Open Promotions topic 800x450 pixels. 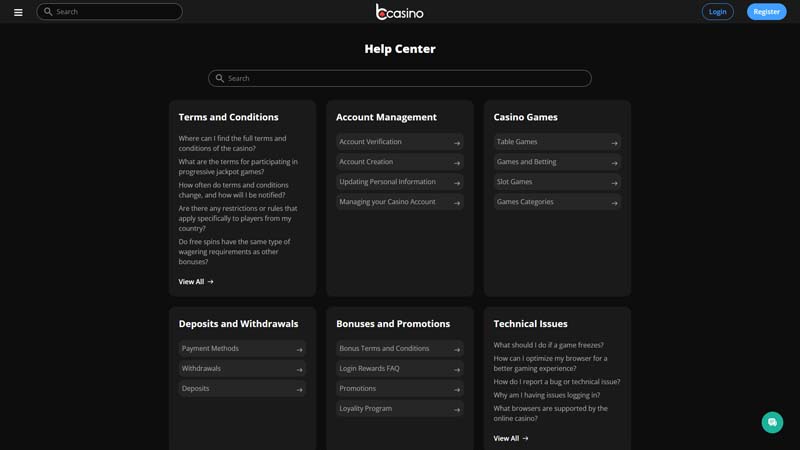coord(399,388)
